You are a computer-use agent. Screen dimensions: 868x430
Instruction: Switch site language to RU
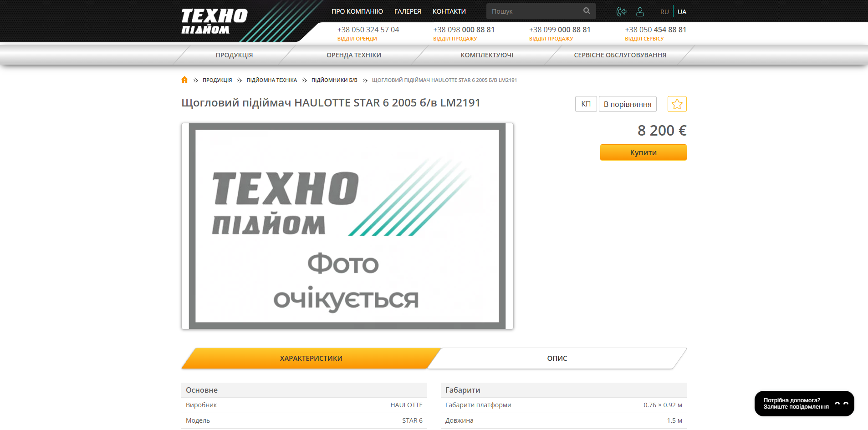[664, 12]
